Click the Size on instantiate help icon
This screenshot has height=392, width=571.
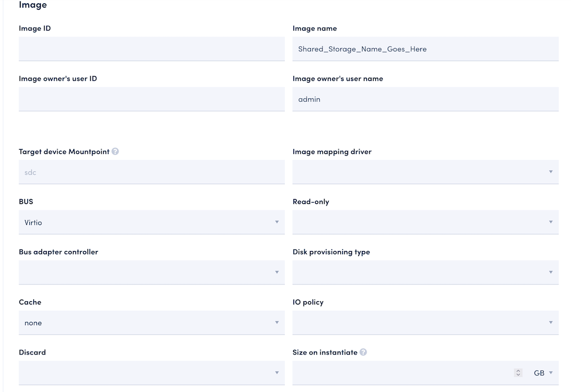[x=363, y=352]
